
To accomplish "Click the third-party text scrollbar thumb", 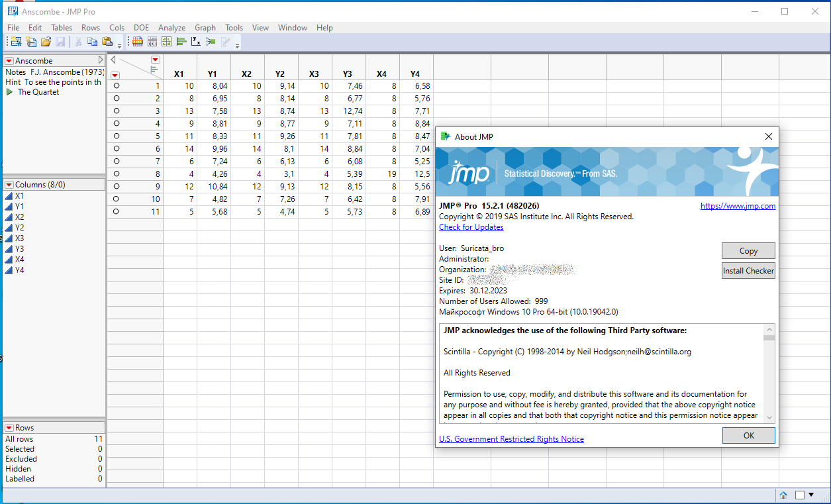I will (769, 338).
